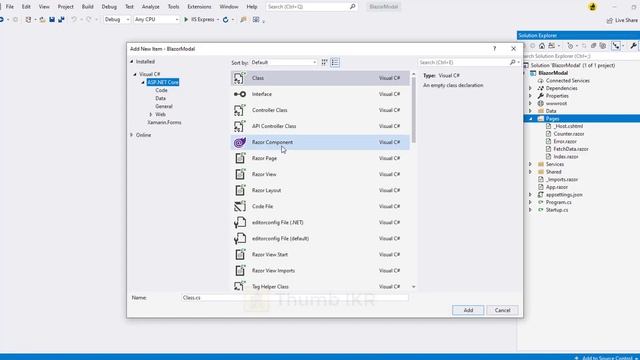Viewport: 640px width, 360px height.
Task: Click the template search box in the dialog
Action: [463, 62]
